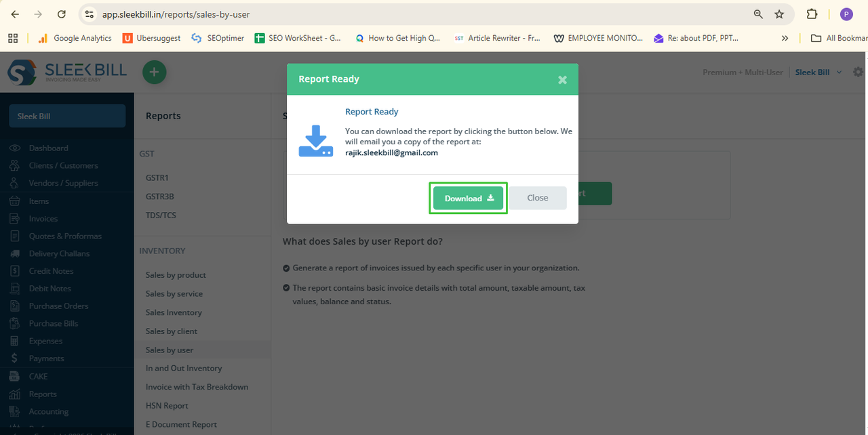The image size is (868, 435).
Task: Click the Payments dollar icon
Action: point(15,358)
